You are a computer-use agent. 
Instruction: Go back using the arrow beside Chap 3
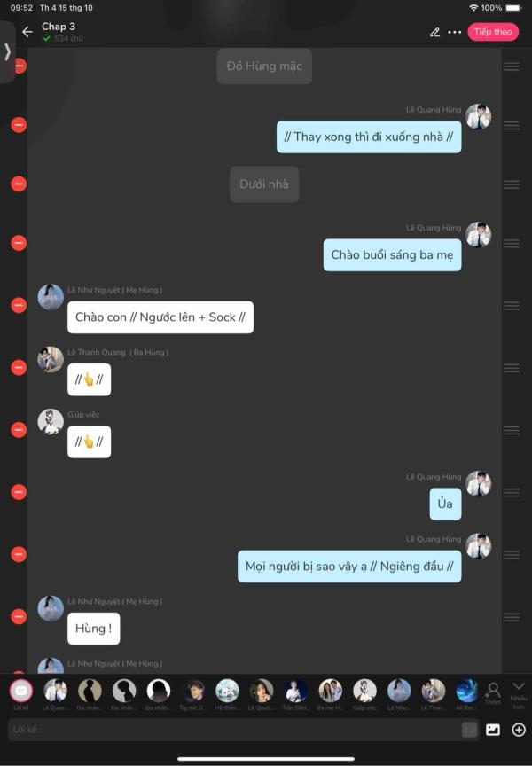27,32
